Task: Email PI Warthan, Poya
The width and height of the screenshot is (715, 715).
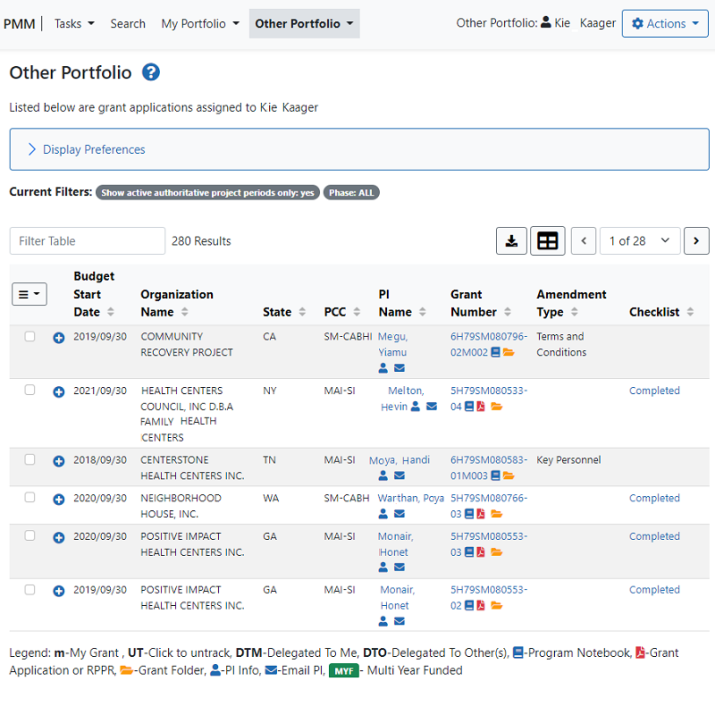Action: pos(399,514)
